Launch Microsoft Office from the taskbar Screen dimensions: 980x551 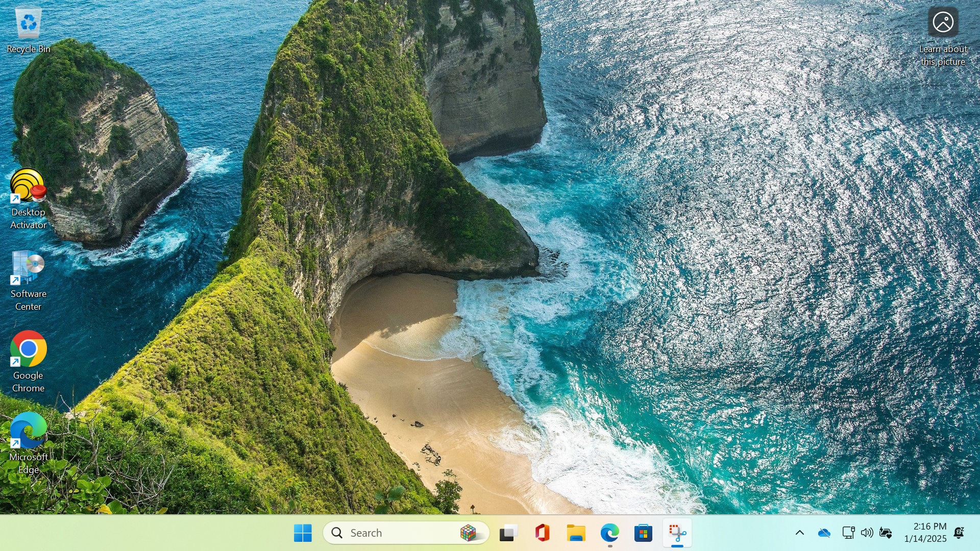point(542,533)
